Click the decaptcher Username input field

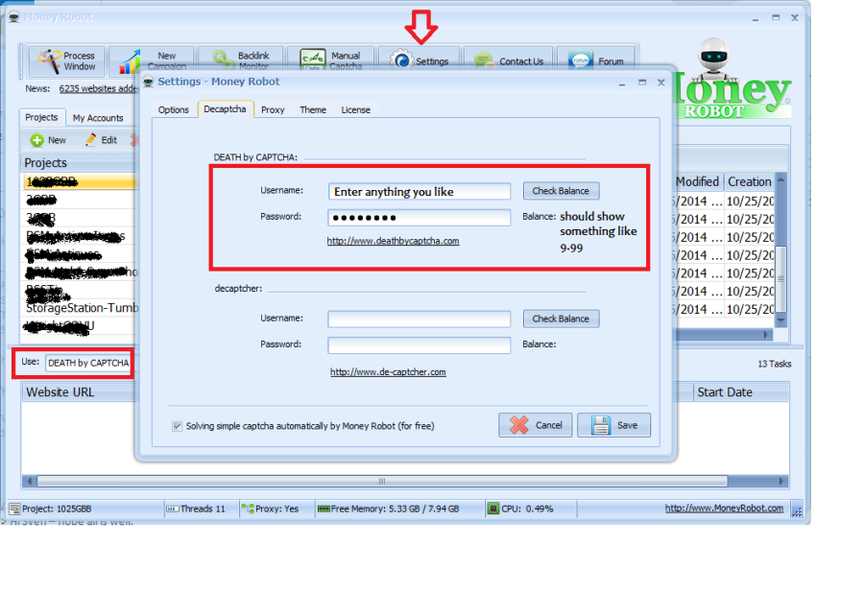[419, 320]
